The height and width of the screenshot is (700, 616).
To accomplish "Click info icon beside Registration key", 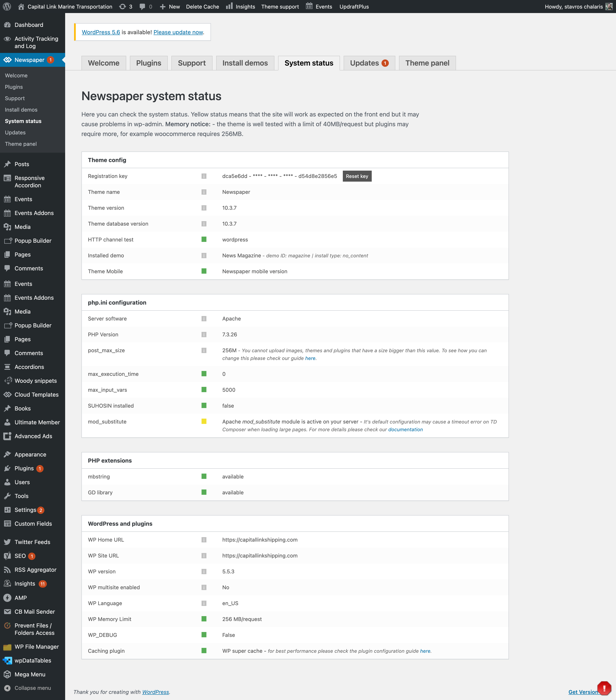I will click(204, 176).
